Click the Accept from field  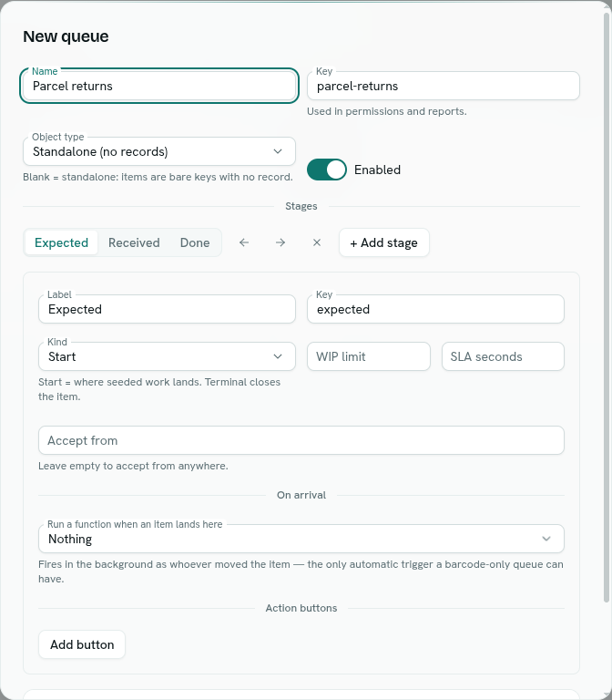[301, 440]
